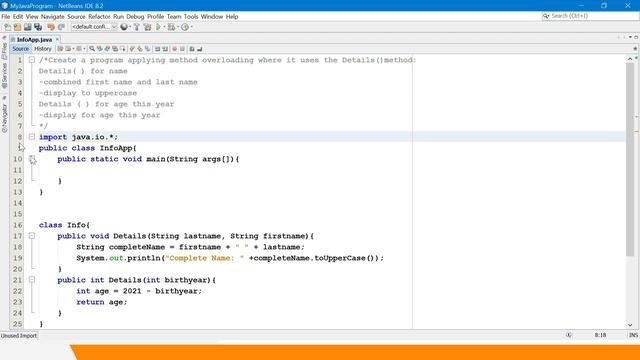Collapse the comment block at line 1
The image size is (640, 360).
[x=32, y=60]
